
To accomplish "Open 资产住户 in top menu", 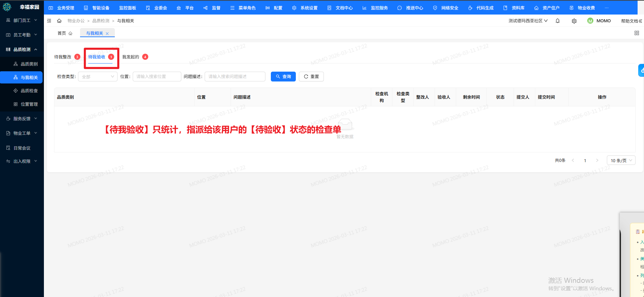I will (x=547, y=8).
